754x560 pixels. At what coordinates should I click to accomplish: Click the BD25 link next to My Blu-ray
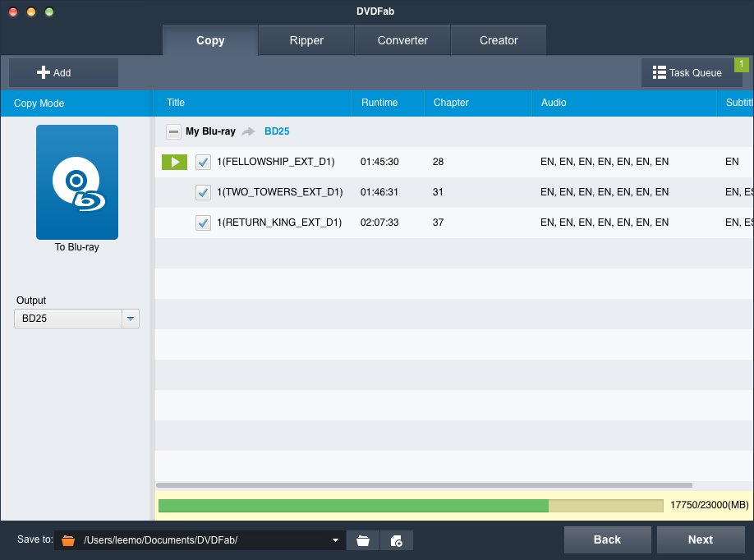[x=277, y=131]
